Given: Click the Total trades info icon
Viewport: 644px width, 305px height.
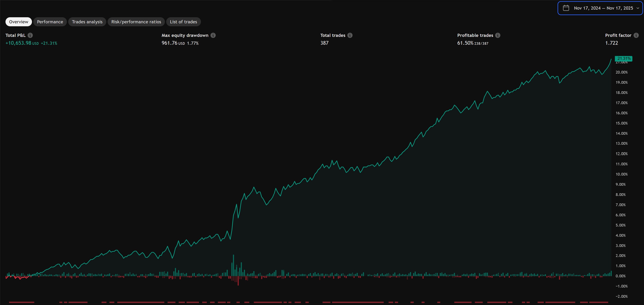Looking at the screenshot, I should pos(350,35).
